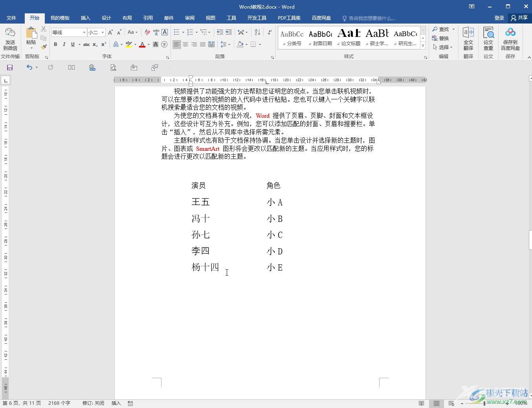Click the Paste clipboard icon
The height and width of the screenshot is (408, 532).
[x=31, y=33]
